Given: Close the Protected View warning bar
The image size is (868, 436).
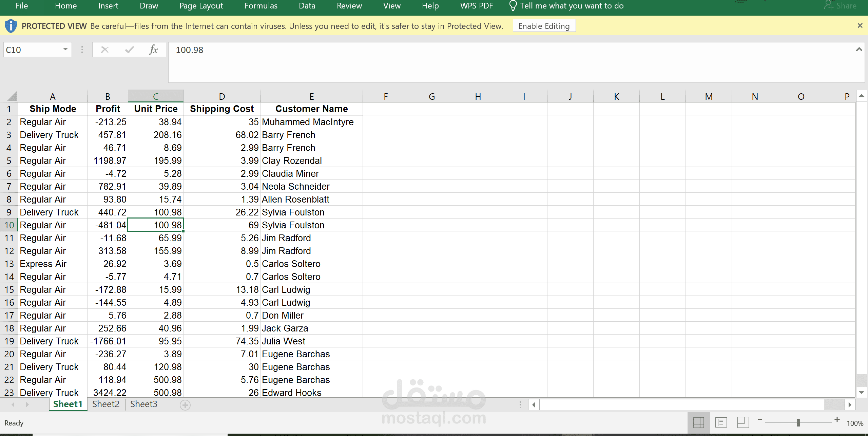Looking at the screenshot, I should [x=860, y=25].
